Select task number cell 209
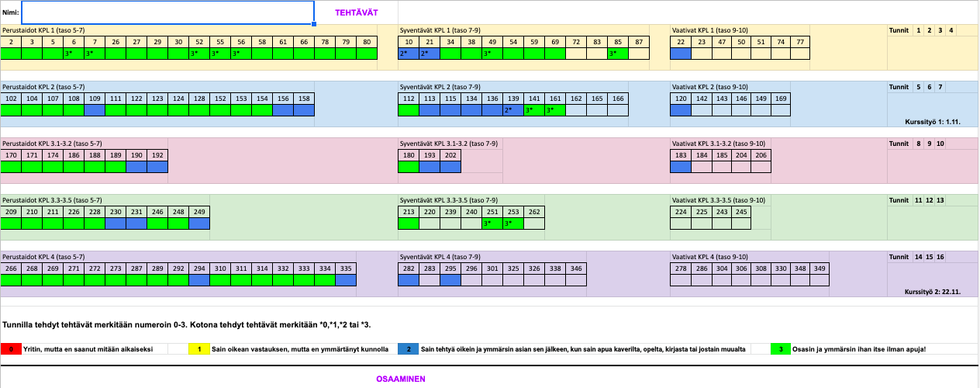 12,212
